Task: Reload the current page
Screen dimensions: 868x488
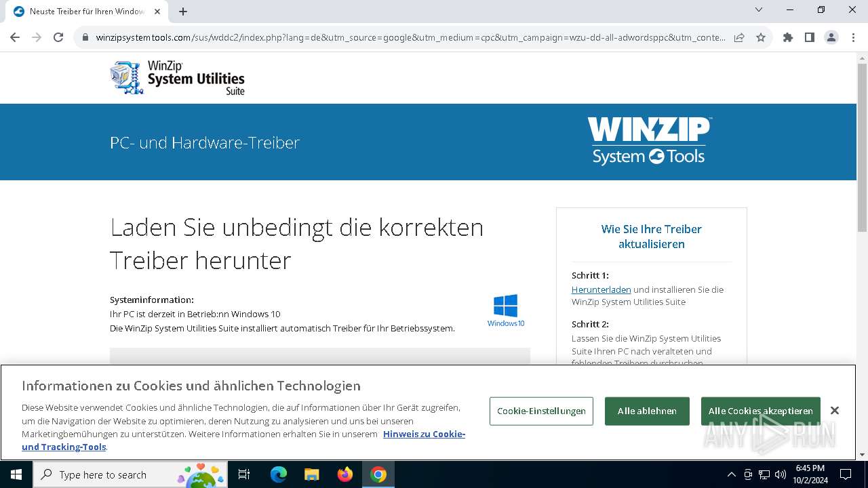Action: click(58, 37)
